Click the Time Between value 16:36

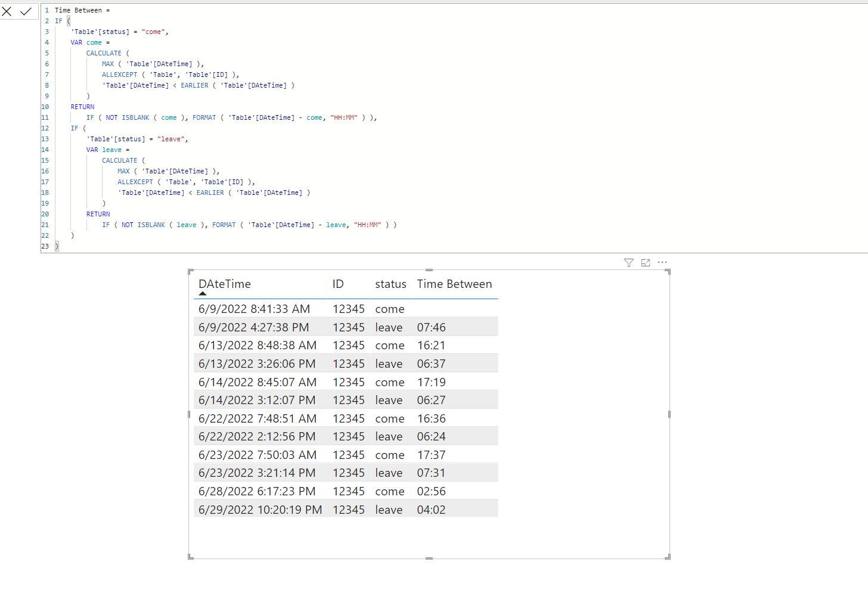pyautogui.click(x=431, y=418)
